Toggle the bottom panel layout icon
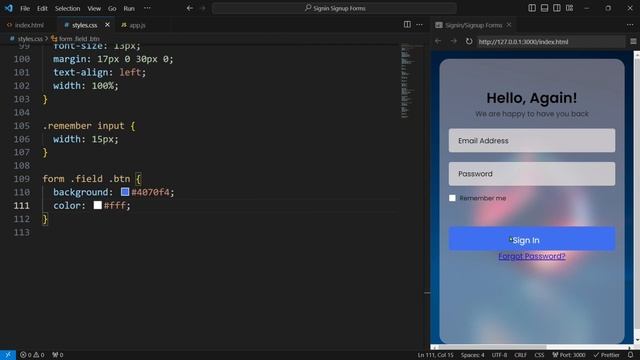 [x=544, y=8]
